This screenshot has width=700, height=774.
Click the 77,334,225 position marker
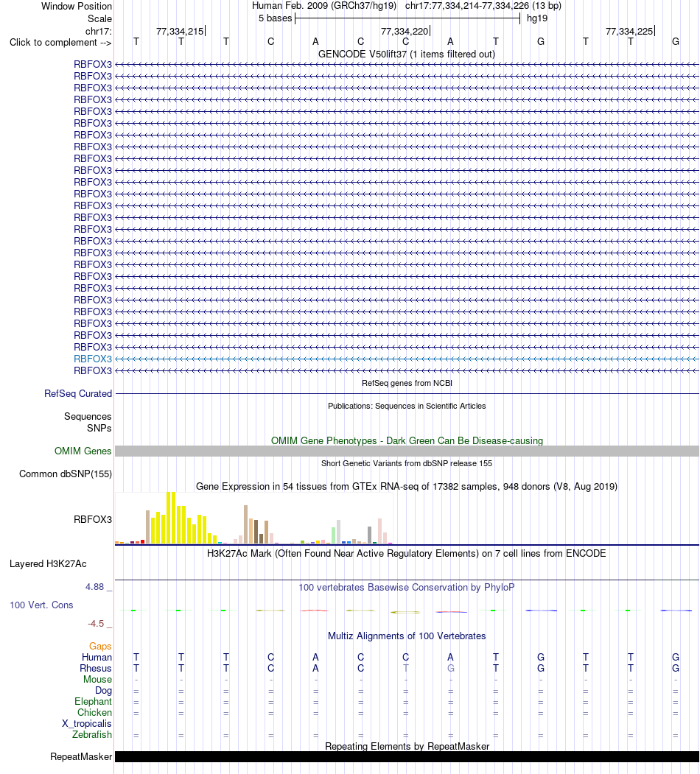coord(629,31)
